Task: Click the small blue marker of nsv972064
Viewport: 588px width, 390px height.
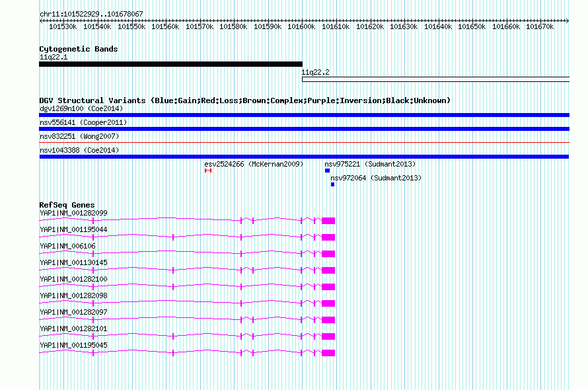Action: pos(332,184)
